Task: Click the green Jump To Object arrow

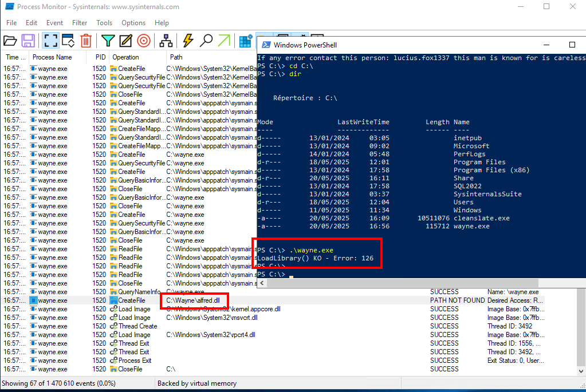Action: point(224,41)
